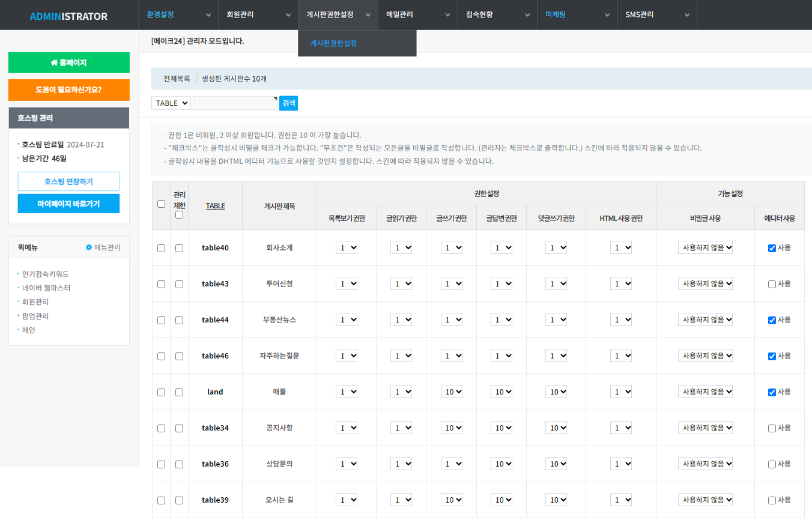Open the 마케팅 top menu
This screenshot has height=526, width=812.
pyautogui.click(x=577, y=14)
